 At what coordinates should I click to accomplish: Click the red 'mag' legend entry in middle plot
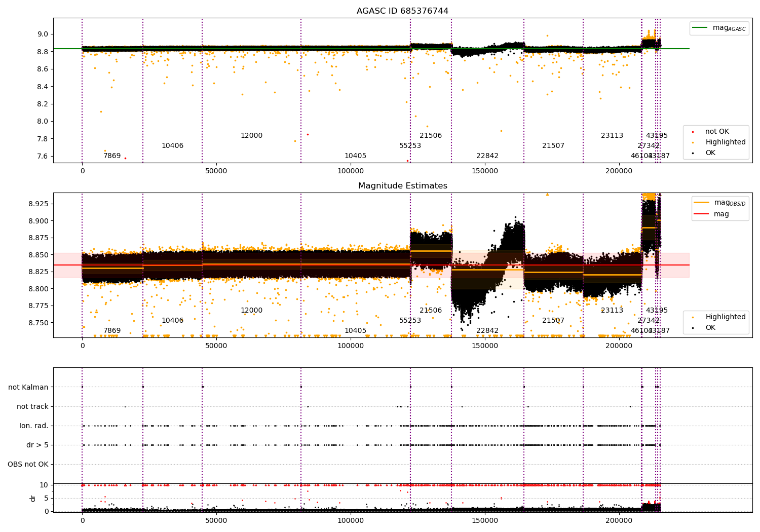pos(712,214)
